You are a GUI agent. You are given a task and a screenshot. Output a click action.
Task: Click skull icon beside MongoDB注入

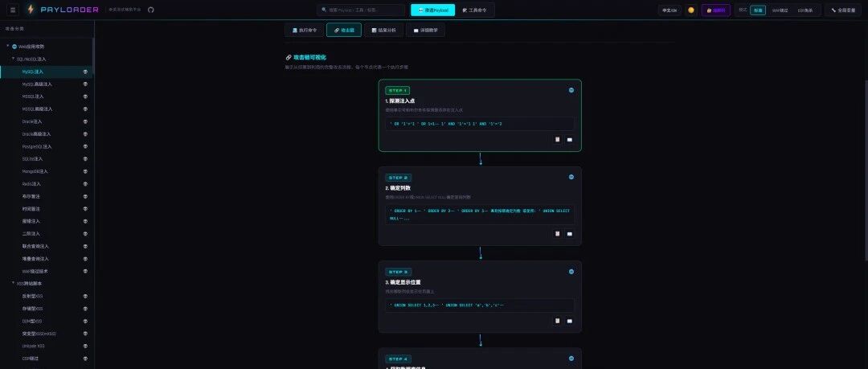click(85, 171)
